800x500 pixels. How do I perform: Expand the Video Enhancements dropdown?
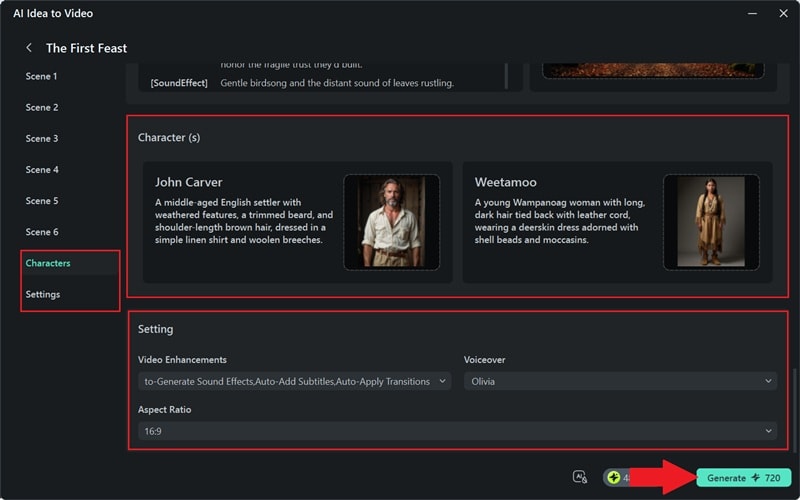294,381
